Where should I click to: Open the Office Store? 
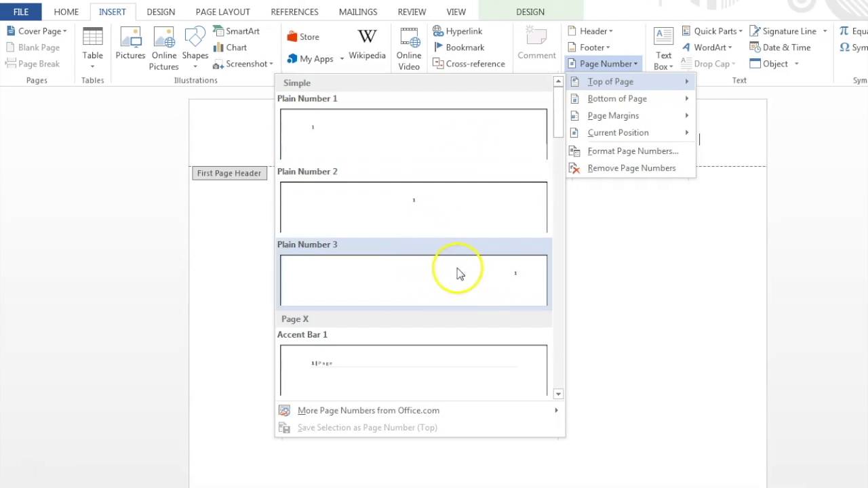(x=303, y=37)
